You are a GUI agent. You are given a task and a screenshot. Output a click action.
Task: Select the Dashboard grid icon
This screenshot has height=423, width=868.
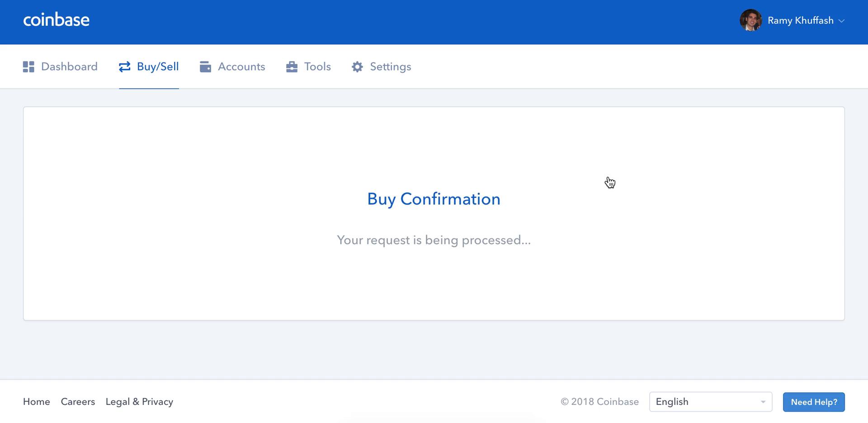click(28, 66)
